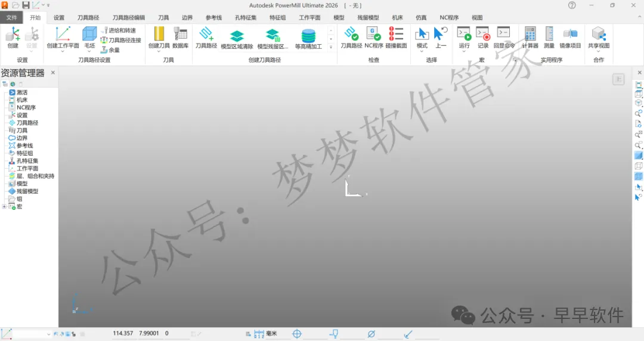This screenshot has height=341, width=644.
Task: Open dropdown arrow under 毛坯
Action: click(x=89, y=51)
